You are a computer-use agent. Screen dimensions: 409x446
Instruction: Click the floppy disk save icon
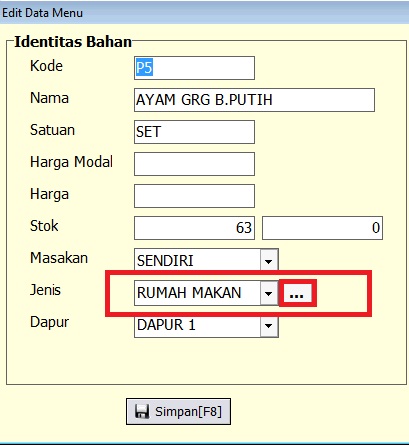pos(142,411)
